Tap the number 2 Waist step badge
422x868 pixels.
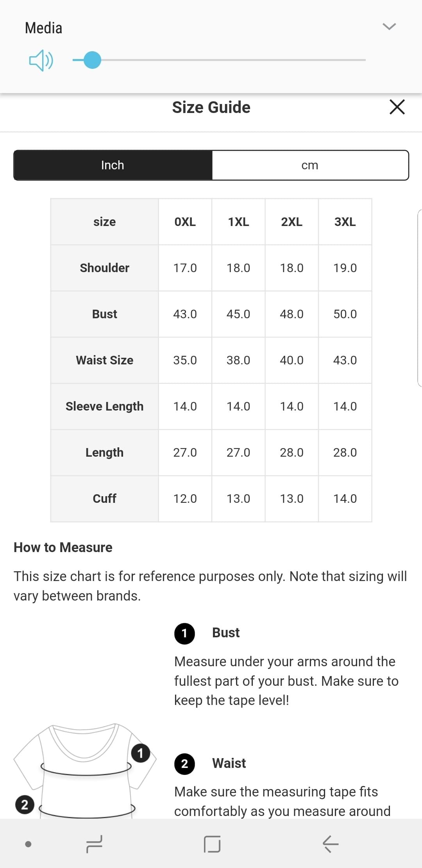184,764
